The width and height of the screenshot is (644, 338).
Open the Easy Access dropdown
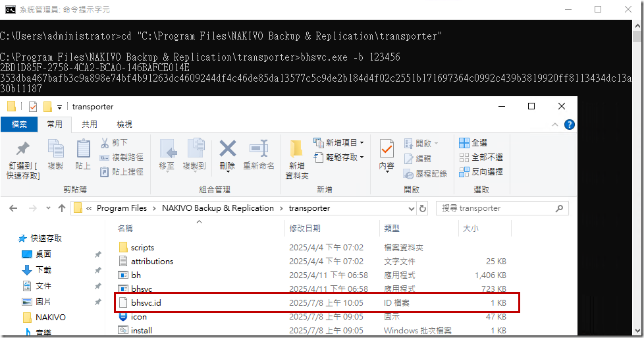[362, 157]
